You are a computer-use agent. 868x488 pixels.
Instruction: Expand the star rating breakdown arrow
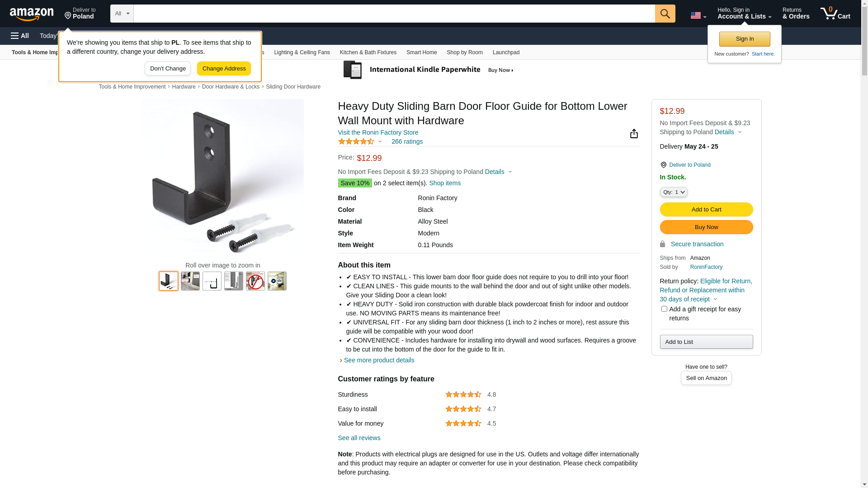click(380, 142)
